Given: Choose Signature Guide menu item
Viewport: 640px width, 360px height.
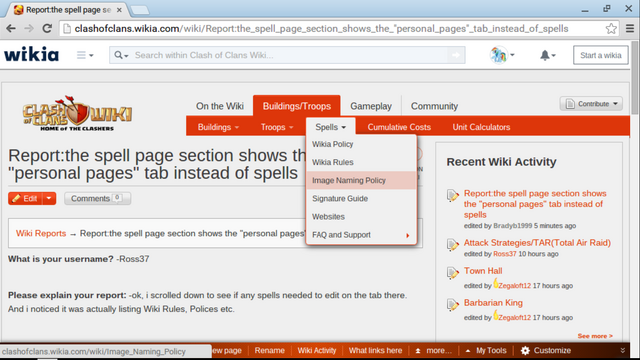Looking at the screenshot, I should pos(361,198).
